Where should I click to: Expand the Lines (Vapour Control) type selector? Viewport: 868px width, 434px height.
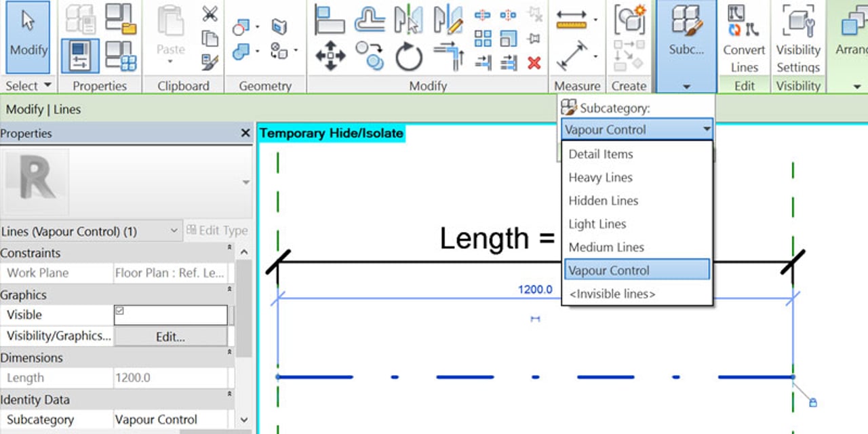[174, 231]
